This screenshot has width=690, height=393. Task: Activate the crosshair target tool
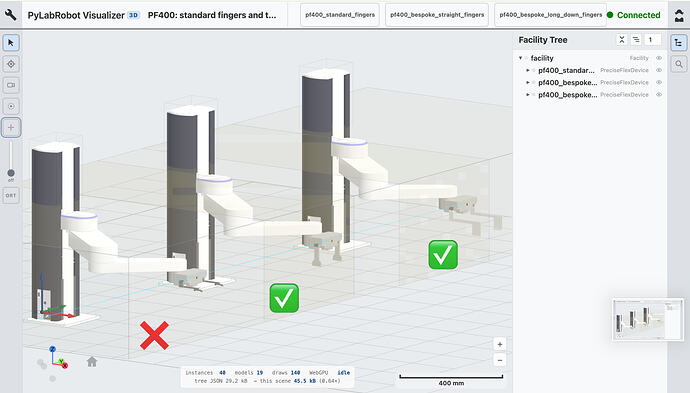pos(11,64)
